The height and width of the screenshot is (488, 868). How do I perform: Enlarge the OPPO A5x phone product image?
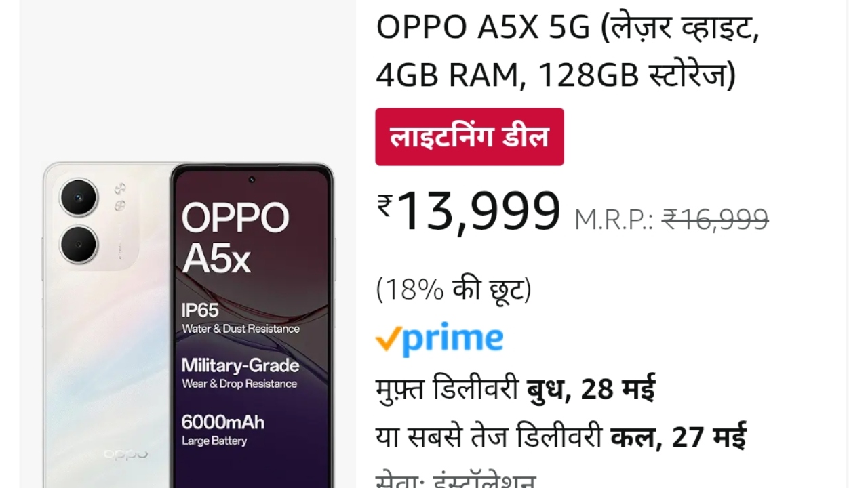click(x=189, y=325)
